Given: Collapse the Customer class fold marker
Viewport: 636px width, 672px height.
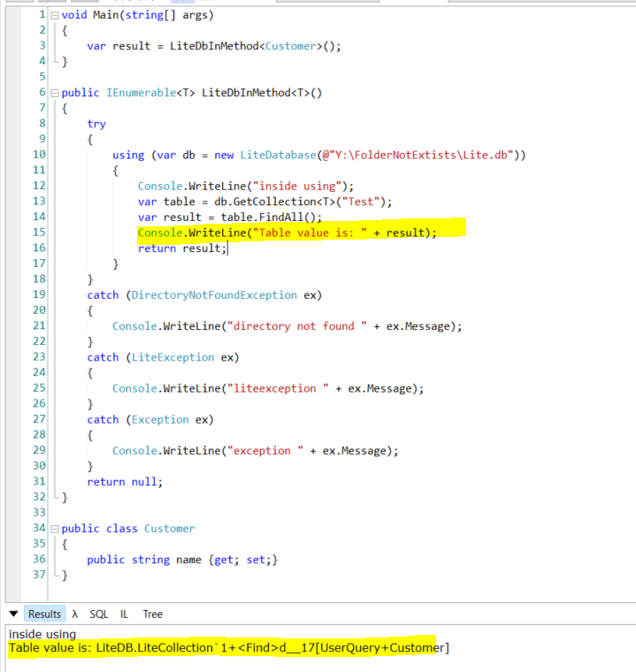Looking at the screenshot, I should 55,529.
